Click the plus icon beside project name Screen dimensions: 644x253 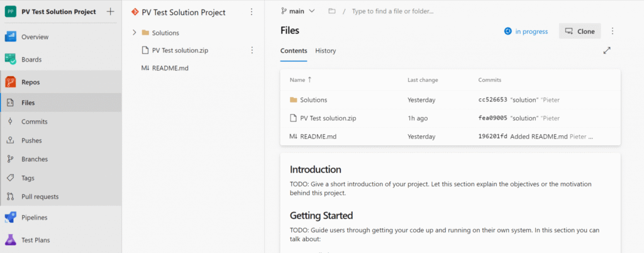110,11
